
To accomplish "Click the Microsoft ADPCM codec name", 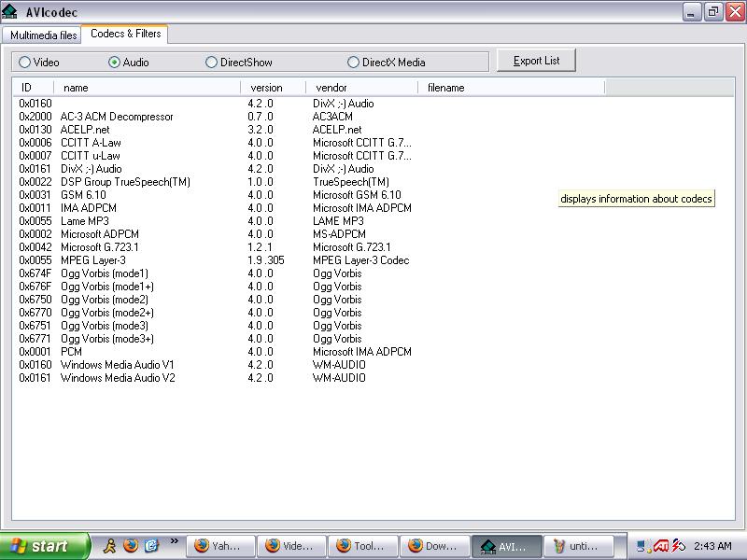I will click(100, 234).
